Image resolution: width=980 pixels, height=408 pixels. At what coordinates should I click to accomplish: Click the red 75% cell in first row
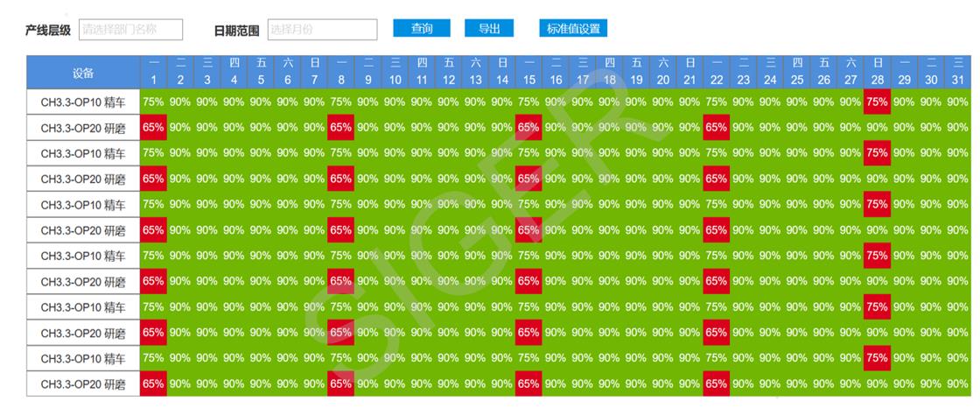[x=878, y=102]
